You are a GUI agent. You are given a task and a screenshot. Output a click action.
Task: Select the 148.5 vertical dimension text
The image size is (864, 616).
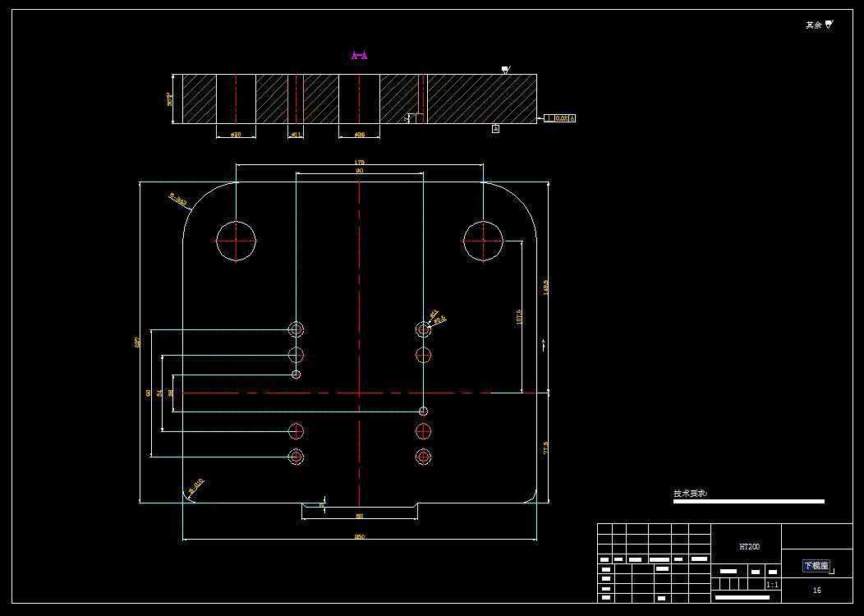pos(546,287)
